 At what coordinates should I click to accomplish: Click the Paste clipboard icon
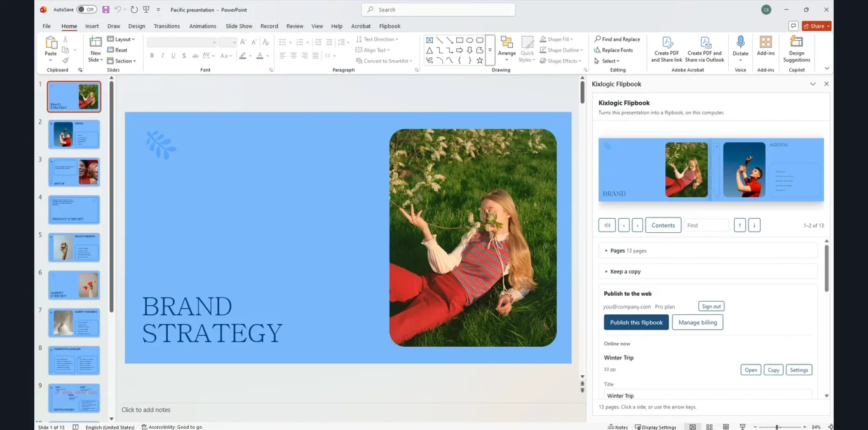50,43
